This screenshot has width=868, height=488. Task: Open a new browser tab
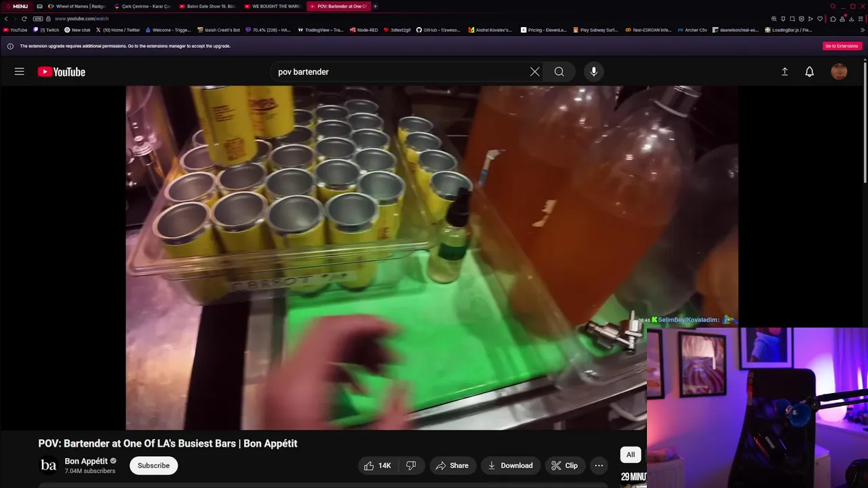pos(375,6)
